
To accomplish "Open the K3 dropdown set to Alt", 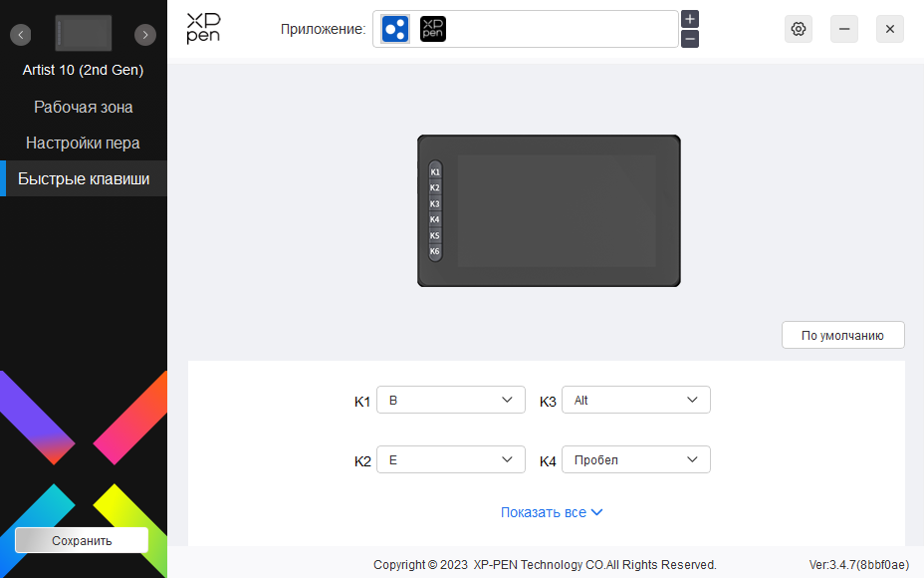I will tap(636, 400).
